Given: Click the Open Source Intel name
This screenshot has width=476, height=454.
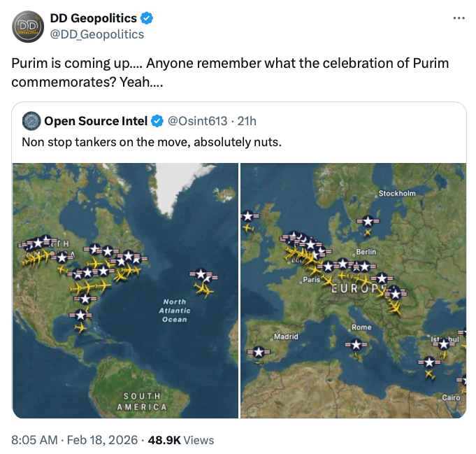Looking at the screenshot, I should (x=96, y=121).
